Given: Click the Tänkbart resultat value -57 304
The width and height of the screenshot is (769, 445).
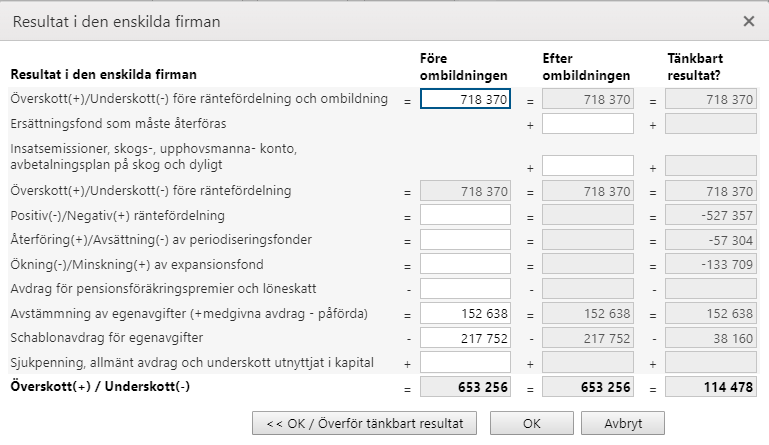Looking at the screenshot, I should [711, 239].
